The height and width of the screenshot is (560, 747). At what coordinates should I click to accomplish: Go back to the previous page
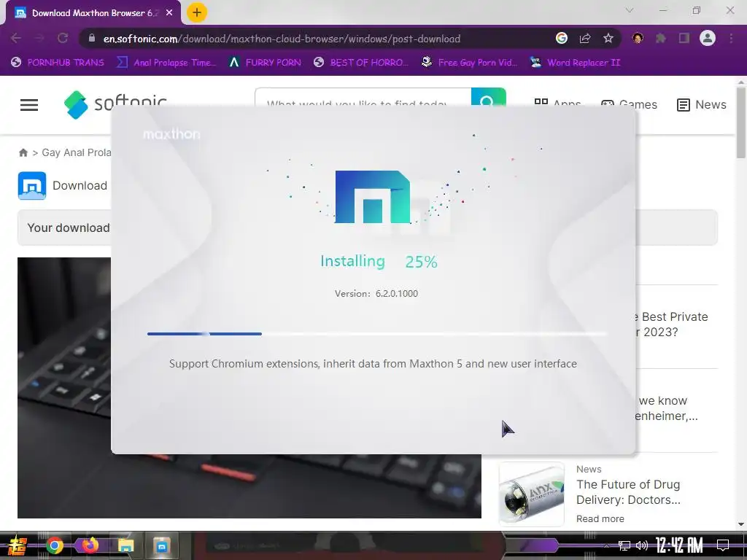[x=16, y=38]
